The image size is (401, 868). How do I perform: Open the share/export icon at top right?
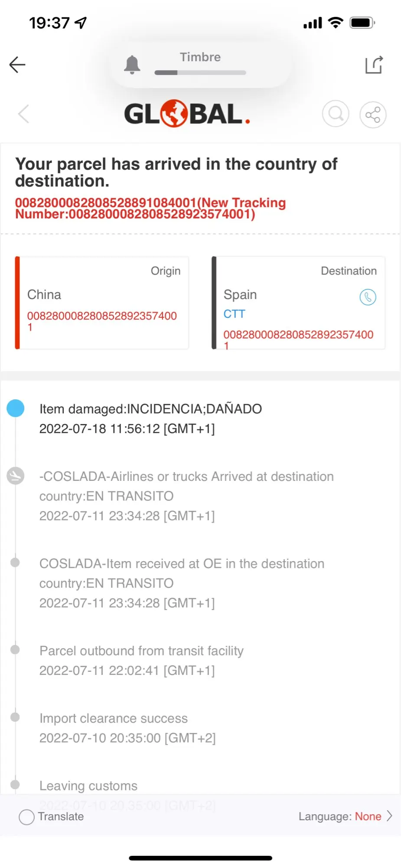[x=374, y=65]
